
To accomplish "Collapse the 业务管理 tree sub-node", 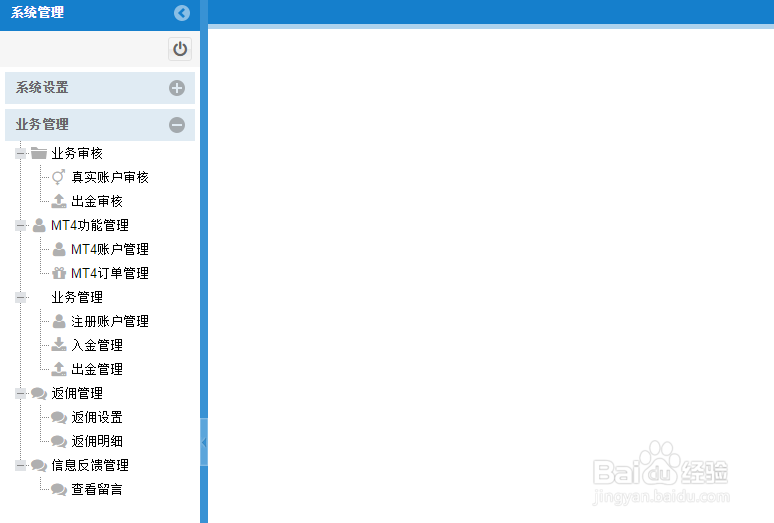I will click(21, 298).
